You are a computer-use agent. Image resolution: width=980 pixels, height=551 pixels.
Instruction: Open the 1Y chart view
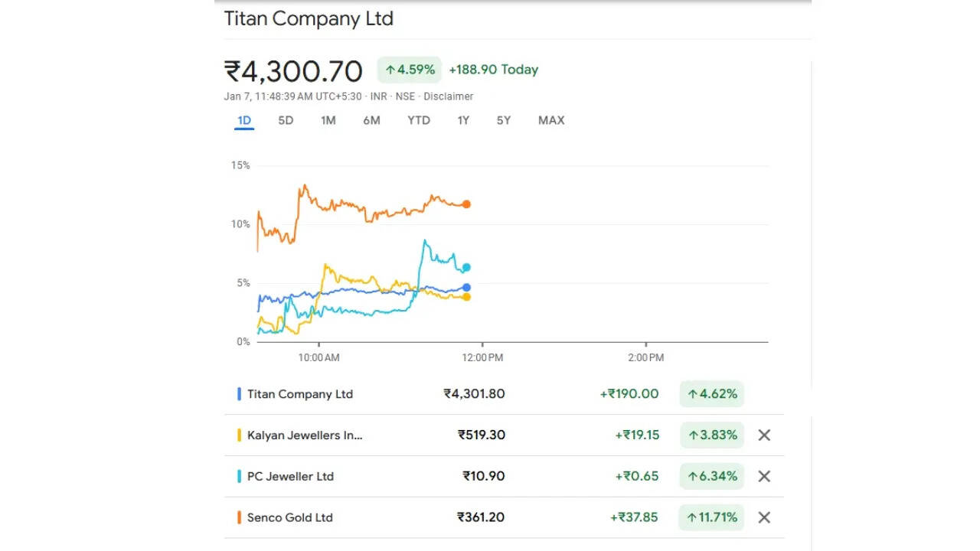coord(463,120)
